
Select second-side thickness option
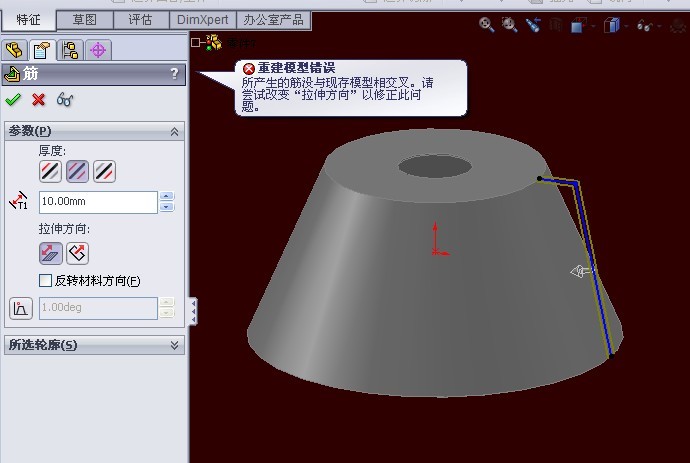tap(105, 171)
